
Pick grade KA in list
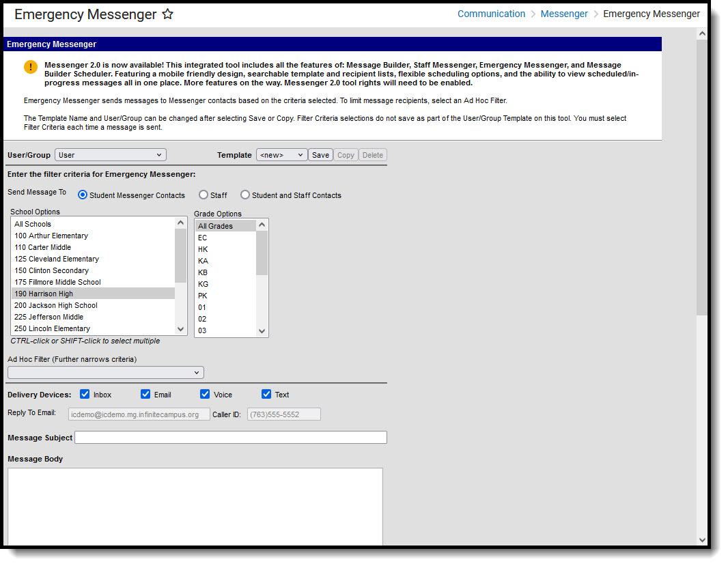click(x=225, y=261)
